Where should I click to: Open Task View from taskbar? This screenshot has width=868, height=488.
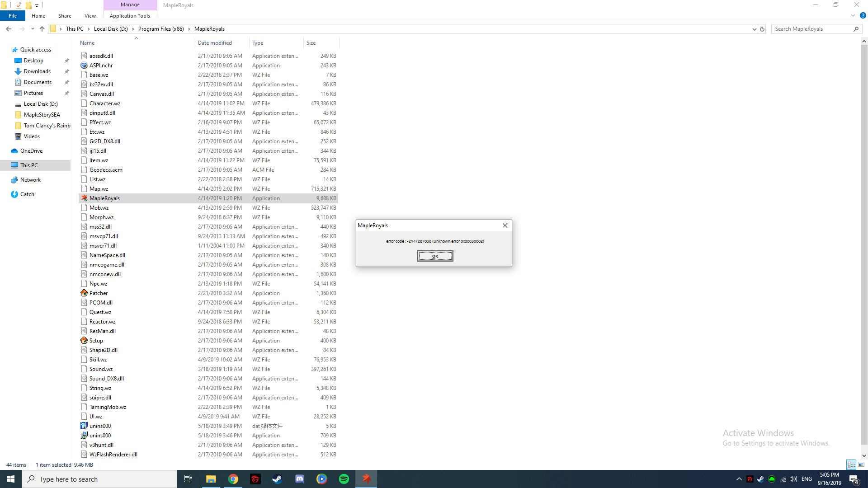click(x=188, y=479)
